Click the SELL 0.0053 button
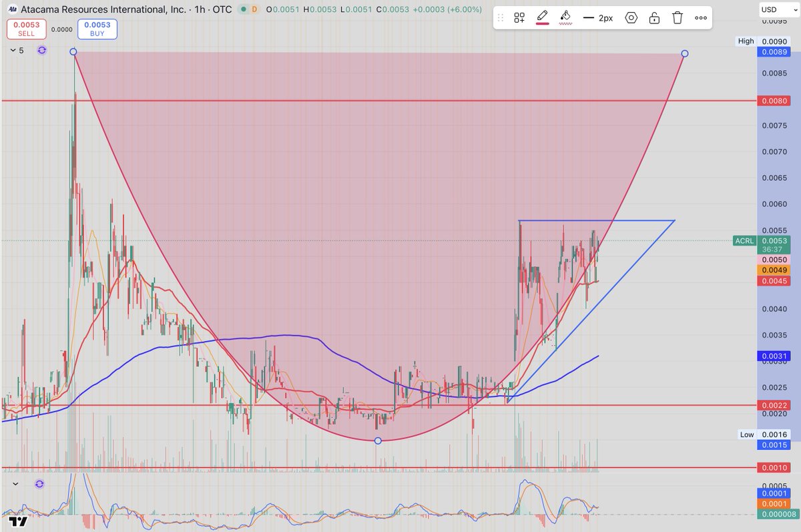Screen dimensions: 801x532 26,29
